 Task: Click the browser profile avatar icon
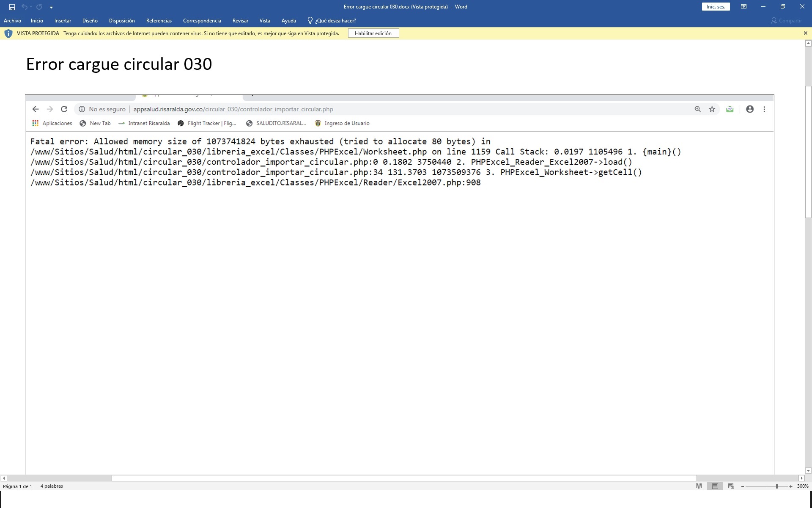750,109
